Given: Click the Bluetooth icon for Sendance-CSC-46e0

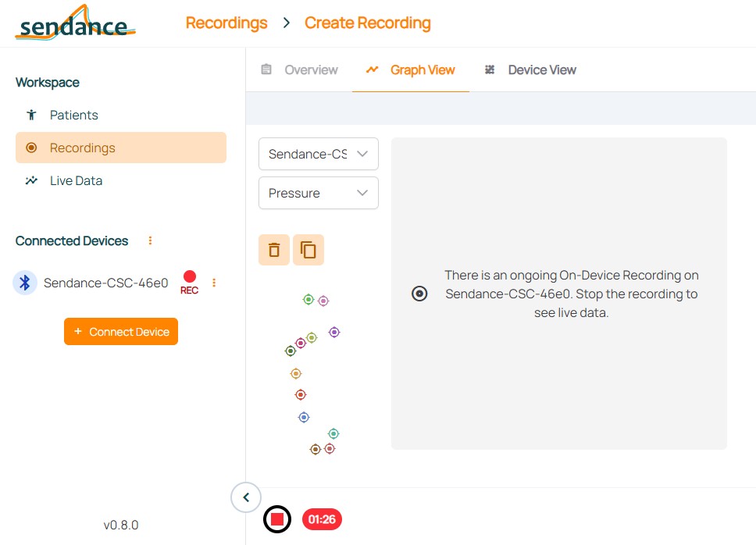Looking at the screenshot, I should [x=24, y=283].
